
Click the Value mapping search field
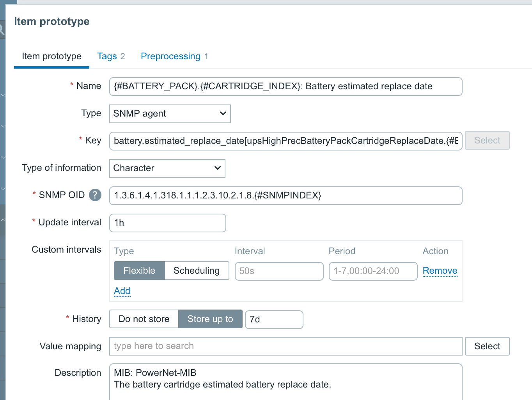[x=286, y=346]
